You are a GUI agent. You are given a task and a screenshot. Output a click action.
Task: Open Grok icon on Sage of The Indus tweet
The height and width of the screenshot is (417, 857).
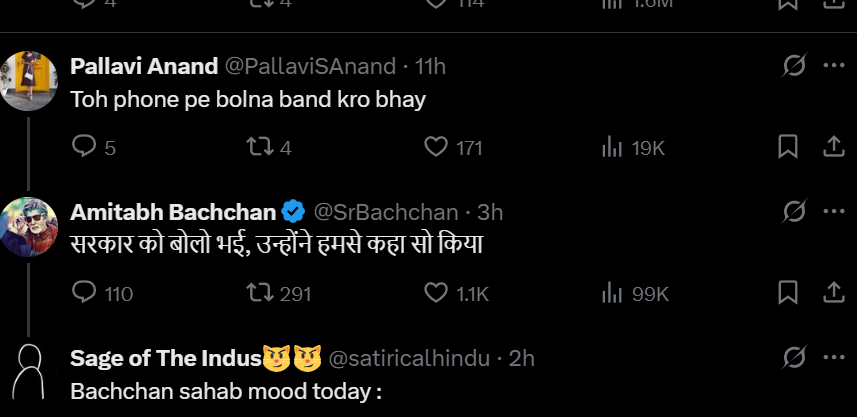coord(795,357)
